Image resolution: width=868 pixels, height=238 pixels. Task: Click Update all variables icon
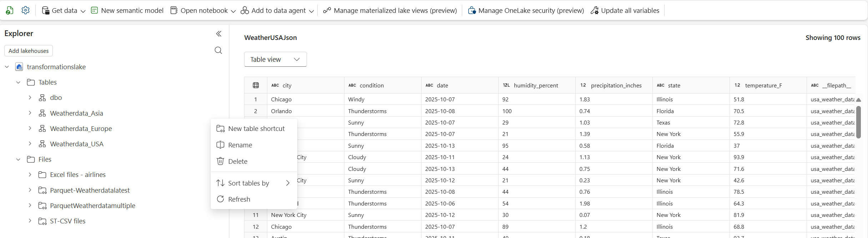(x=595, y=11)
